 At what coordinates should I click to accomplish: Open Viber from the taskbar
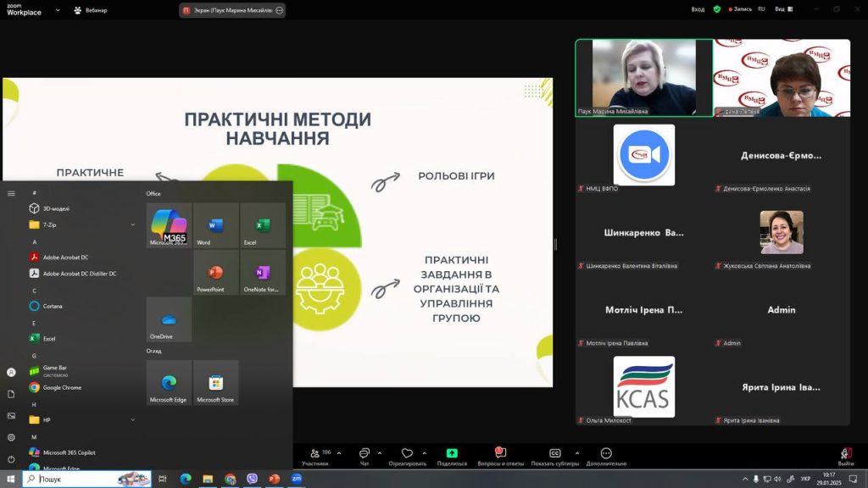[x=252, y=479]
